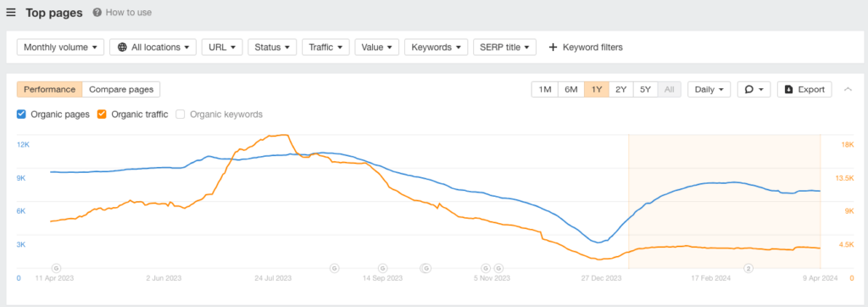Image resolution: width=868 pixels, height=307 pixels.
Task: Select the 1Y time range
Action: (x=597, y=89)
